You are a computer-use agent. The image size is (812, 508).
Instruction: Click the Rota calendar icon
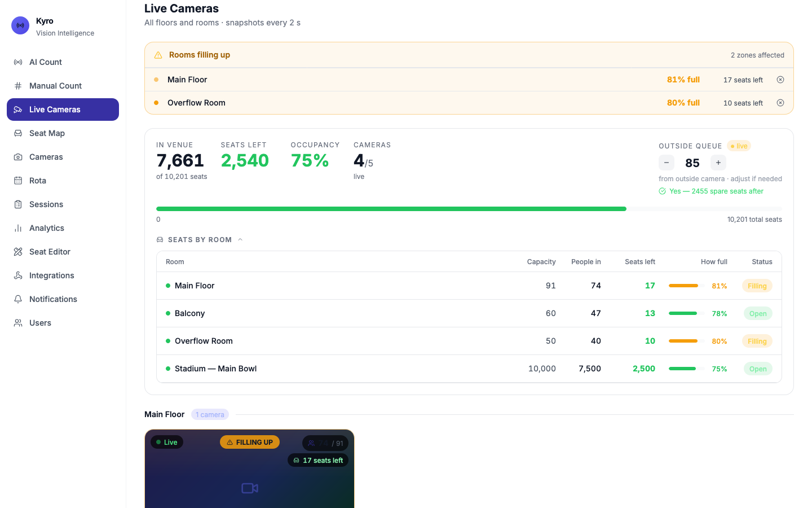coord(18,181)
